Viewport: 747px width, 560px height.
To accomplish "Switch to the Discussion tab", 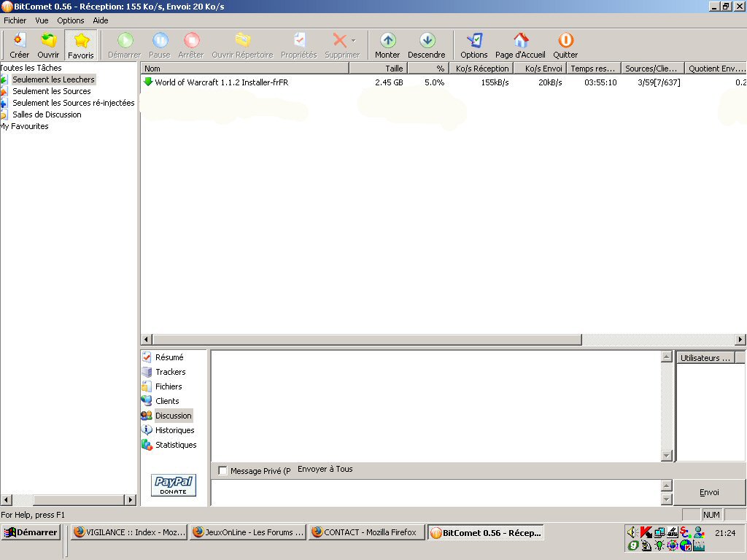I will tap(174, 416).
